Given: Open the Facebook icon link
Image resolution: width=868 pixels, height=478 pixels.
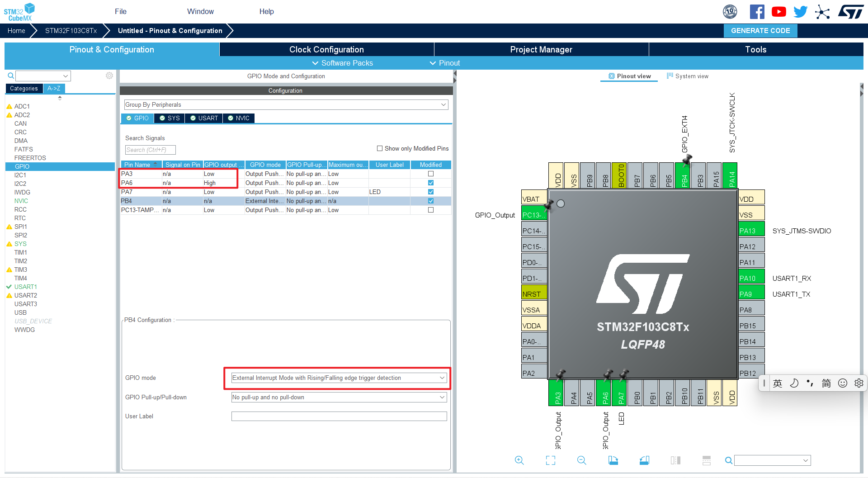Looking at the screenshot, I should tap(757, 12).
